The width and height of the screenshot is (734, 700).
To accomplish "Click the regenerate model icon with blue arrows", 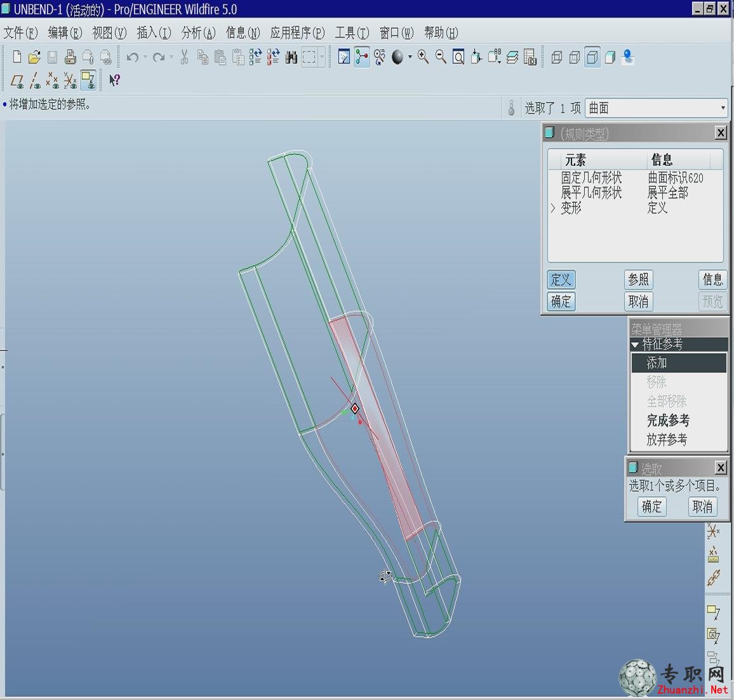I will coord(256,57).
